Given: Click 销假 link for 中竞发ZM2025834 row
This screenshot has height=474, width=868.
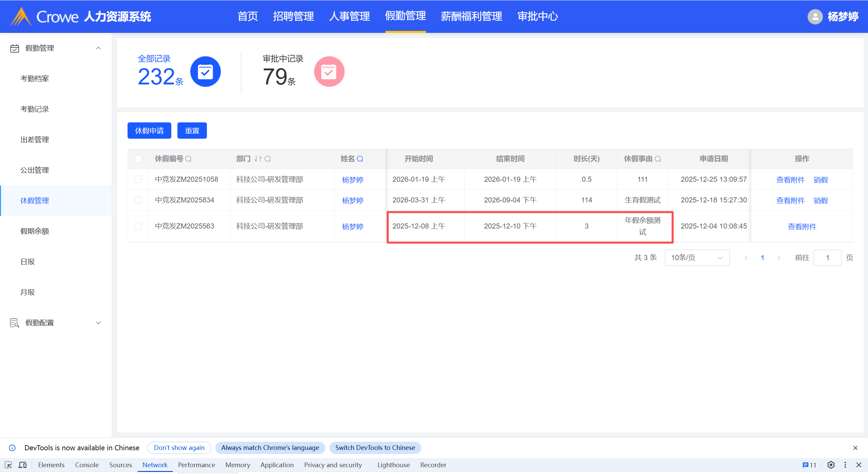Looking at the screenshot, I should [821, 200].
